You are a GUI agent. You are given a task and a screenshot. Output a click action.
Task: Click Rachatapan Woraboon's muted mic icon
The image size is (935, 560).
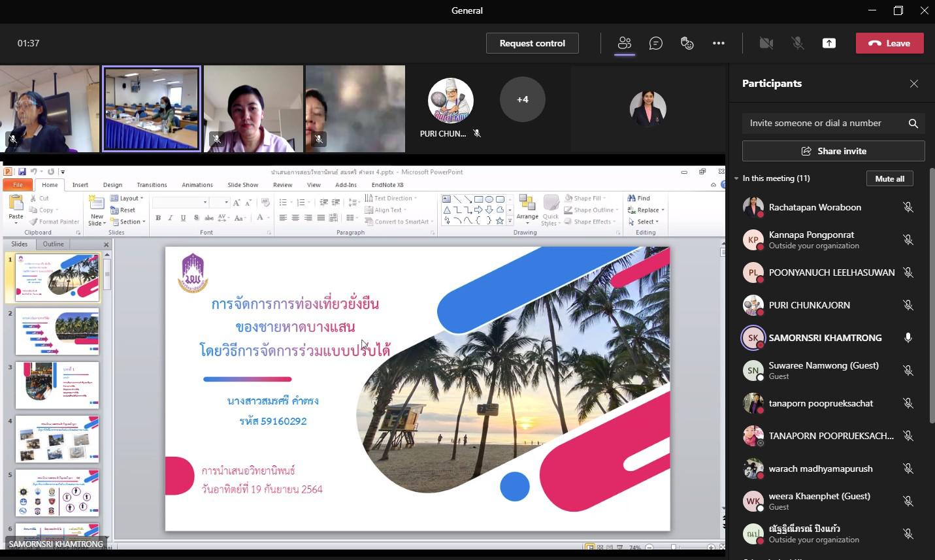coord(908,207)
